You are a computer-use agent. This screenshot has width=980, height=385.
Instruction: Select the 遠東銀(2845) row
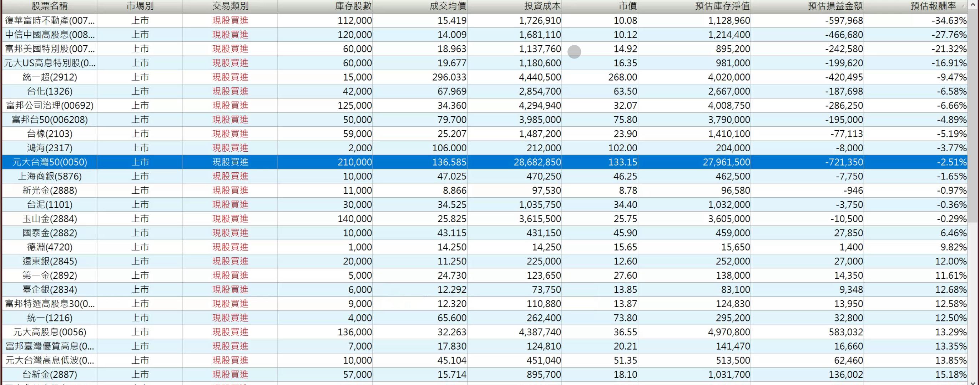tap(485, 261)
